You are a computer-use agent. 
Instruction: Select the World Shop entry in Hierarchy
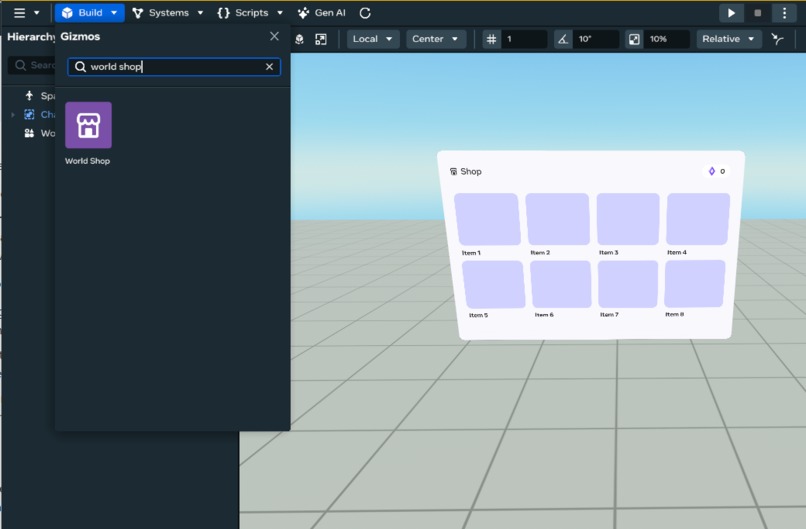click(40, 133)
